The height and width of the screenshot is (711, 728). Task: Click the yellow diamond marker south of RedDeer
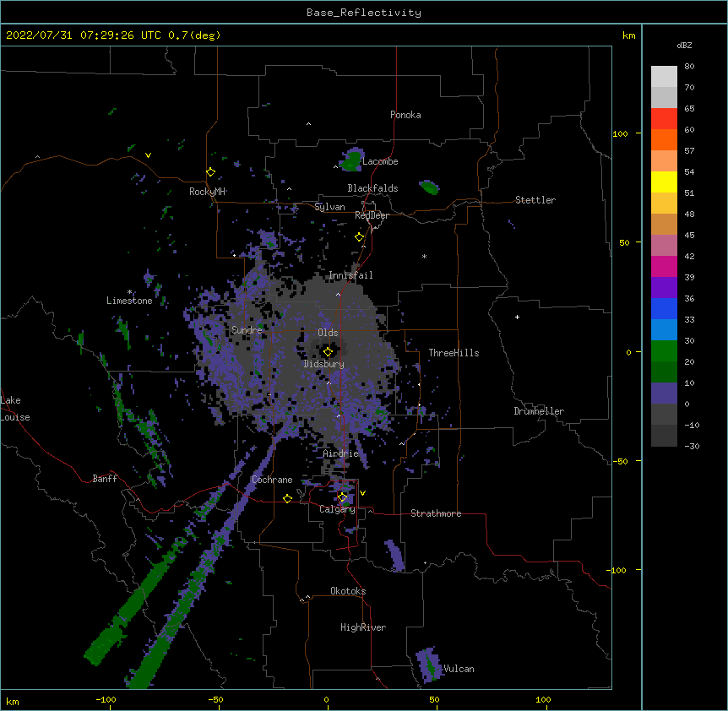359,237
